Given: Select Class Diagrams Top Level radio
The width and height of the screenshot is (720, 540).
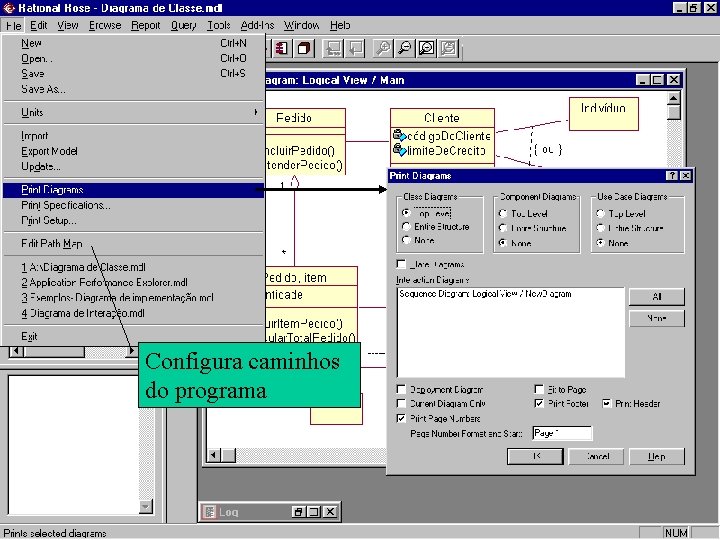Looking at the screenshot, I should [x=406, y=213].
